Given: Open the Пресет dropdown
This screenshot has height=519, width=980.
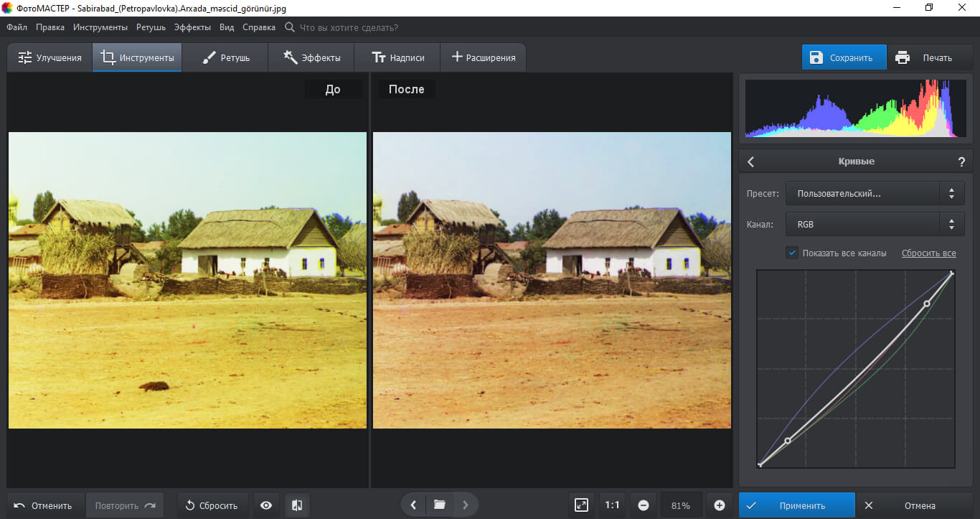Looking at the screenshot, I should click(875, 193).
